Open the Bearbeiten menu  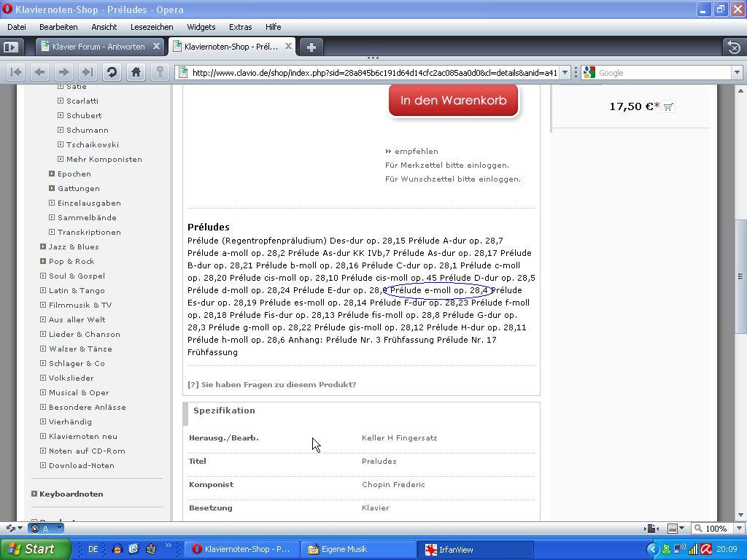58,27
